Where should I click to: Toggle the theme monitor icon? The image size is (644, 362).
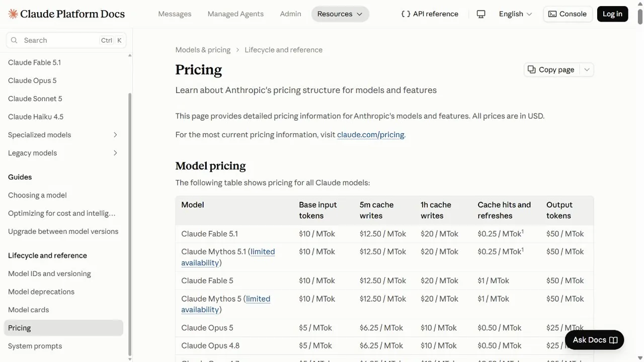tap(481, 14)
